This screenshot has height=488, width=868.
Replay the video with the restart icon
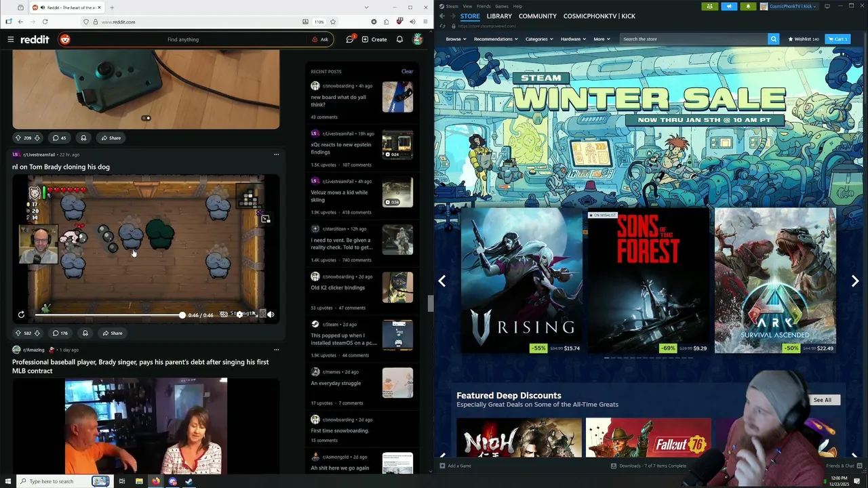point(21,314)
